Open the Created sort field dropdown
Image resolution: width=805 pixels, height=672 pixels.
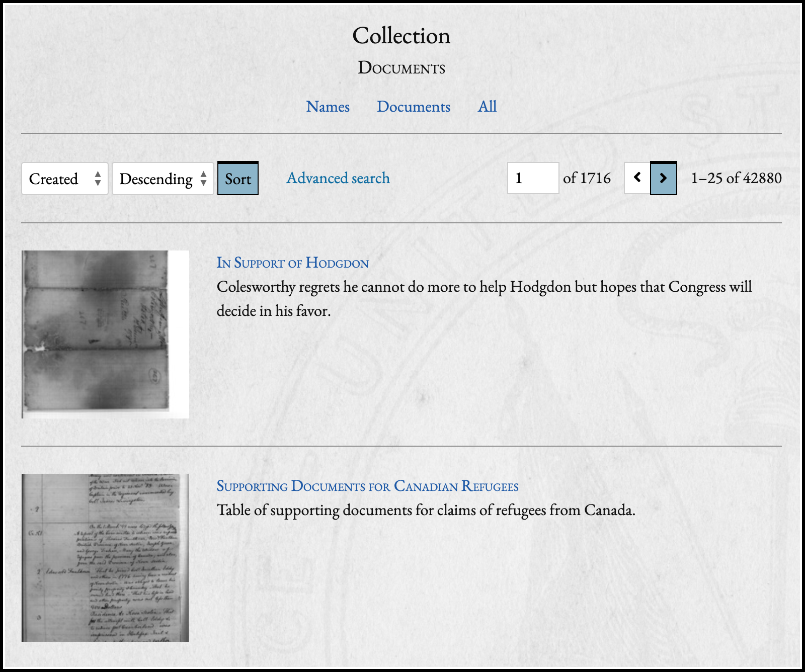[x=60, y=179]
